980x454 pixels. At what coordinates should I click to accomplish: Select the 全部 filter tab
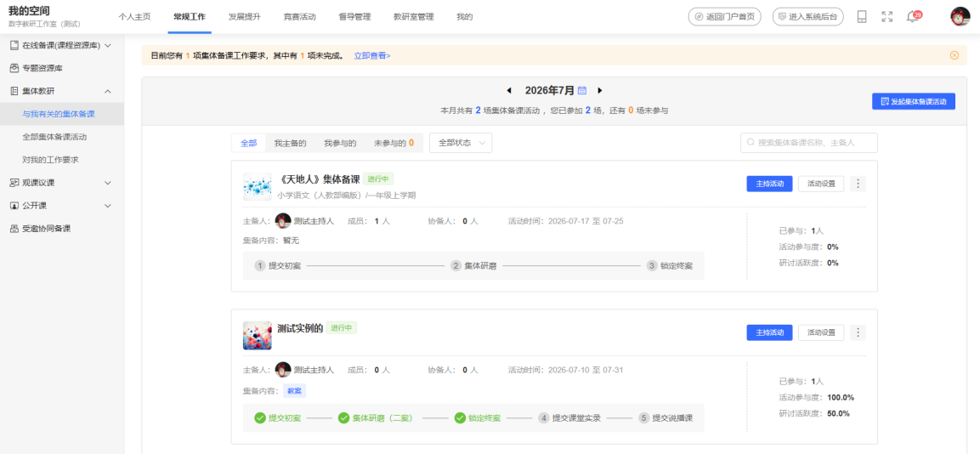click(249, 143)
